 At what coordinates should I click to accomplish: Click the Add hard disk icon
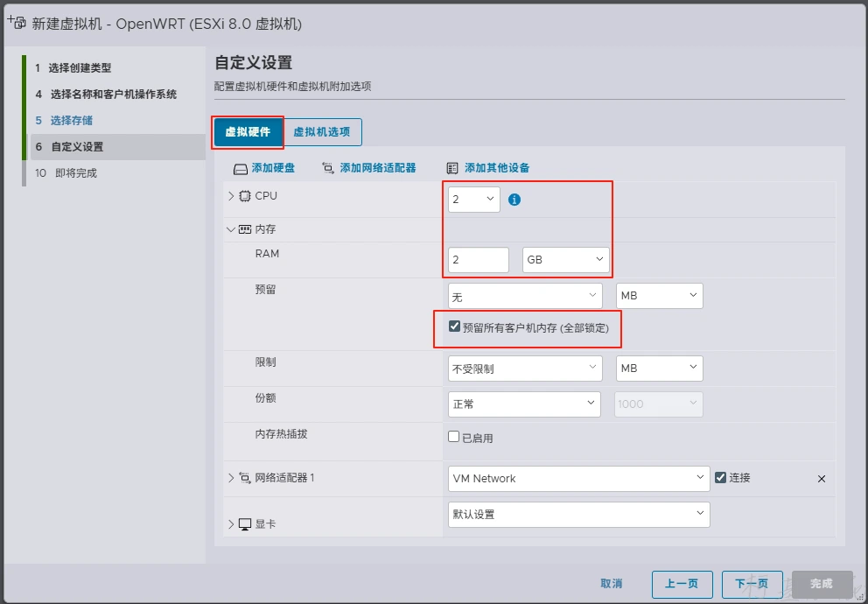pyautogui.click(x=241, y=168)
